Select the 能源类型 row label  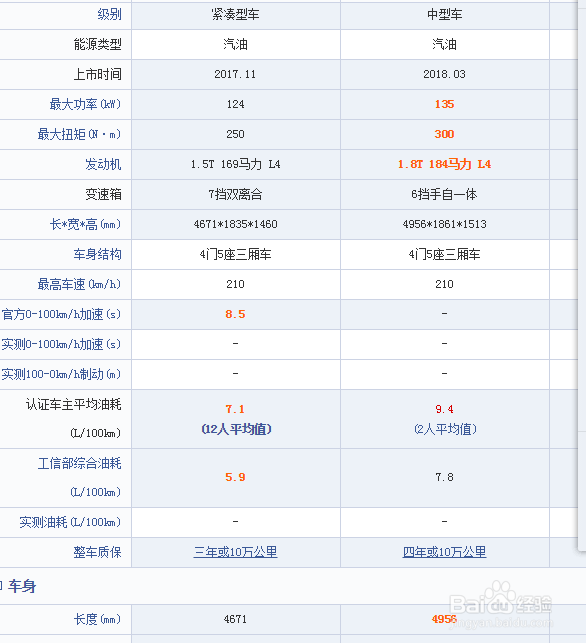(x=98, y=44)
